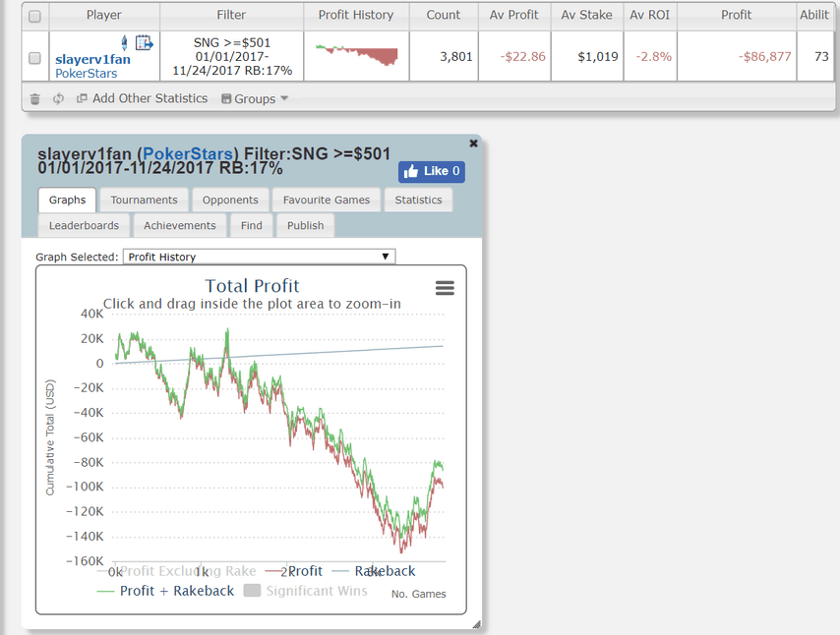Click the SNG >=$501 filter cell

click(232, 56)
